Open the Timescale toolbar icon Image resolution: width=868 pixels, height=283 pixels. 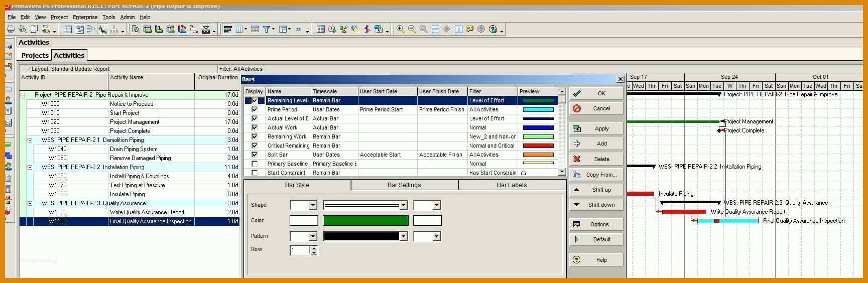255,29
